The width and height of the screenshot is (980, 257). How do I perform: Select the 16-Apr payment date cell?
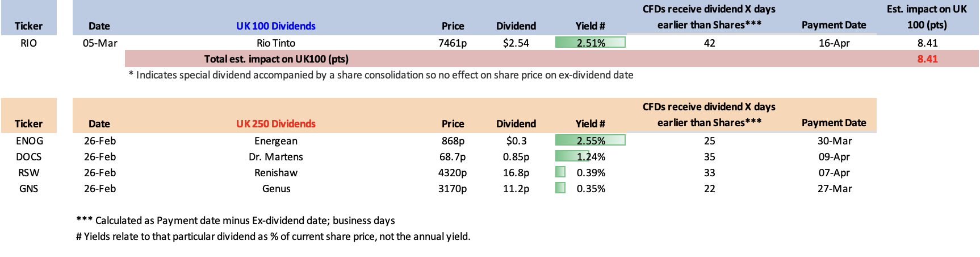834,43
